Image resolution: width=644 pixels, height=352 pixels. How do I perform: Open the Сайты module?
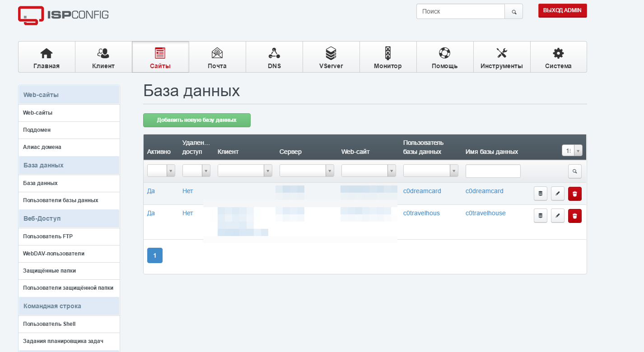[x=160, y=57]
